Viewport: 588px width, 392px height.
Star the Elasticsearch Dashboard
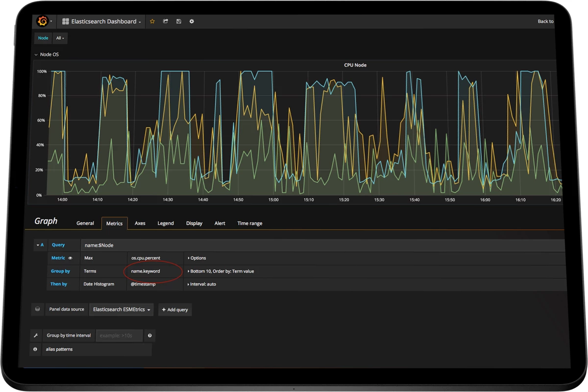click(152, 22)
